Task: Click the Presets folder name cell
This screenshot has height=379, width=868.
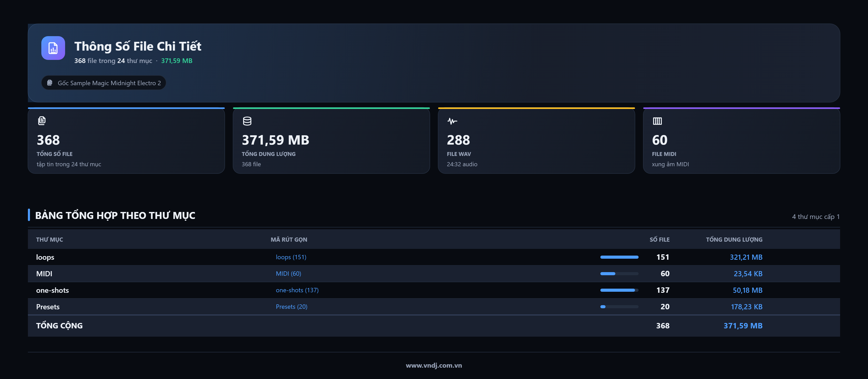Action: point(48,306)
